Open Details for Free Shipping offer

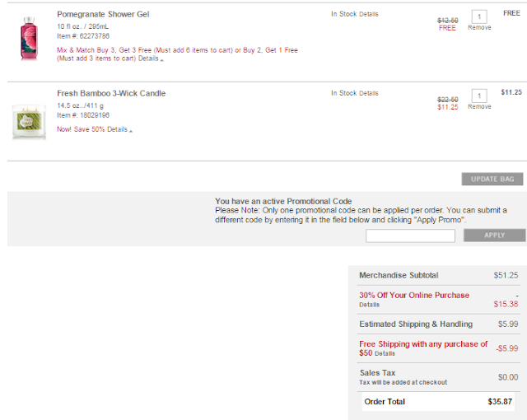(x=385, y=353)
